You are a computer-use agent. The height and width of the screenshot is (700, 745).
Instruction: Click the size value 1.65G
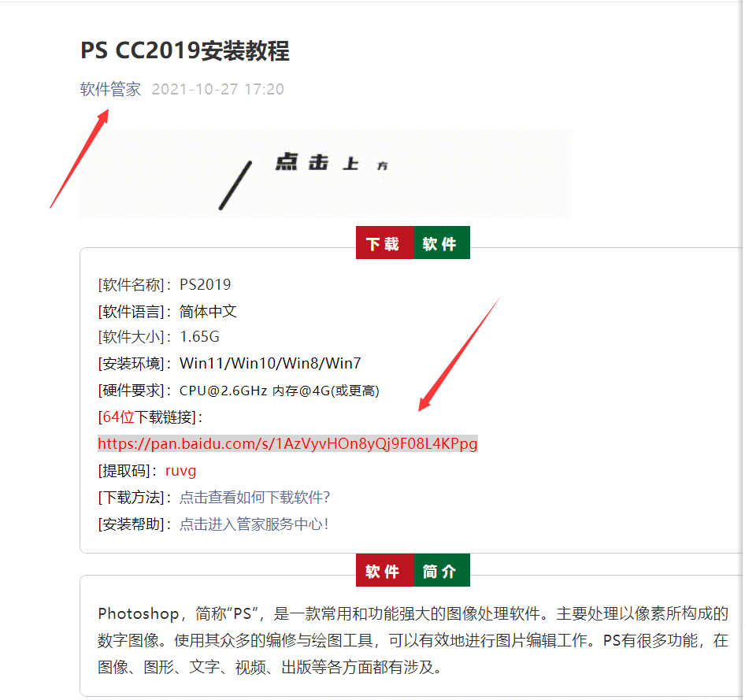pos(199,337)
